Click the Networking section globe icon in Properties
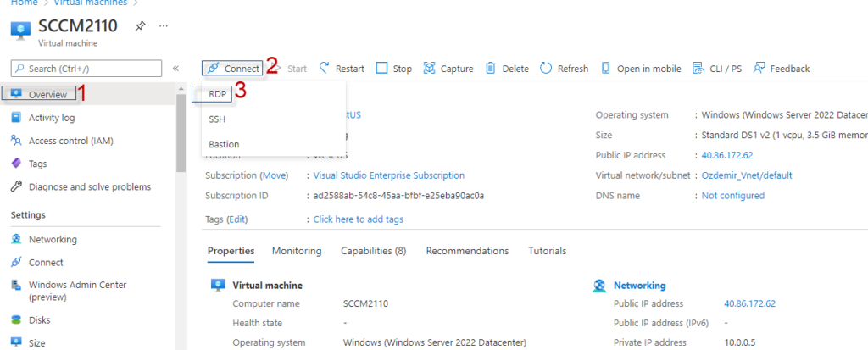The width and height of the screenshot is (868, 350). point(599,286)
